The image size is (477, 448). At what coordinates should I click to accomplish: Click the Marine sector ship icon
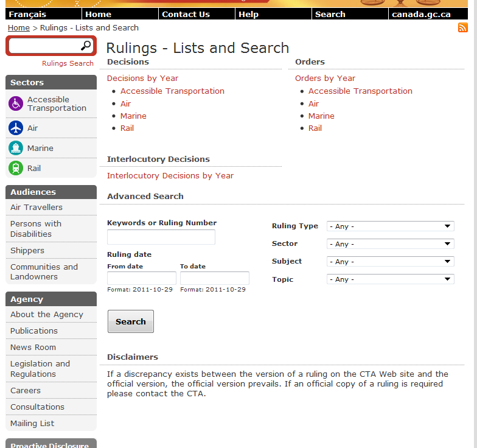pyautogui.click(x=16, y=148)
